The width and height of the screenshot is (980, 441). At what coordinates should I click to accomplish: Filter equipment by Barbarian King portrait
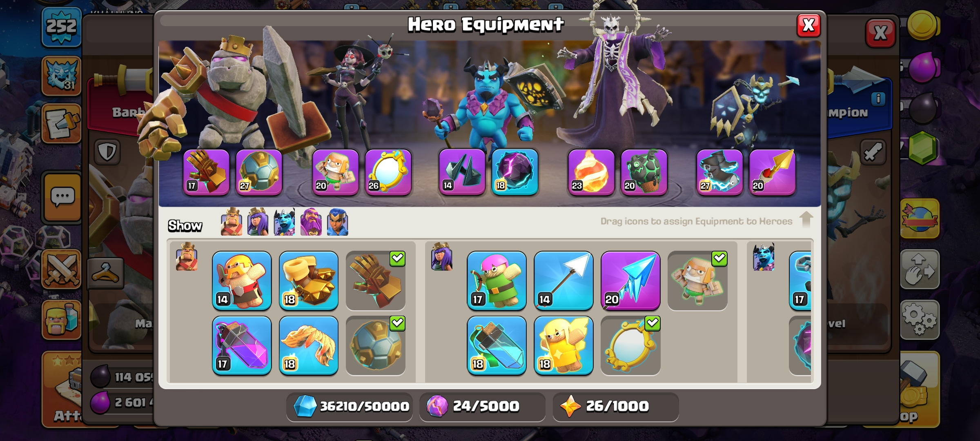(x=232, y=222)
